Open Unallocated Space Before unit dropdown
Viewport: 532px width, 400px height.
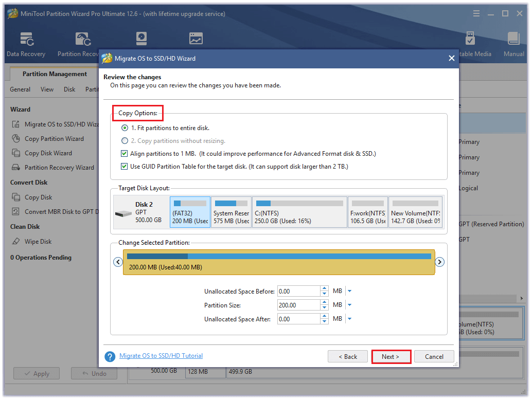pos(349,291)
